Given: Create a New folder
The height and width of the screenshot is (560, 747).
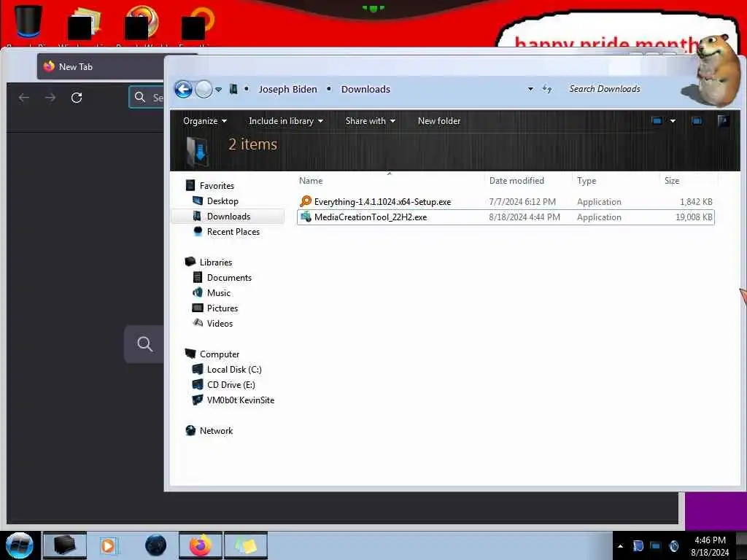Looking at the screenshot, I should tap(438, 121).
